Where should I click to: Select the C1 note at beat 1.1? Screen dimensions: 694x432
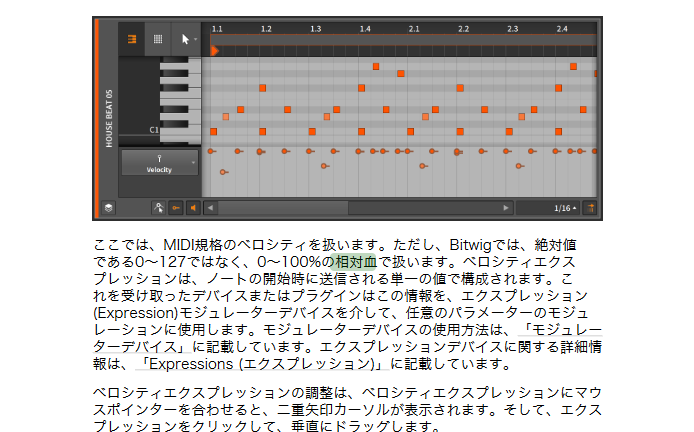pyautogui.click(x=213, y=131)
